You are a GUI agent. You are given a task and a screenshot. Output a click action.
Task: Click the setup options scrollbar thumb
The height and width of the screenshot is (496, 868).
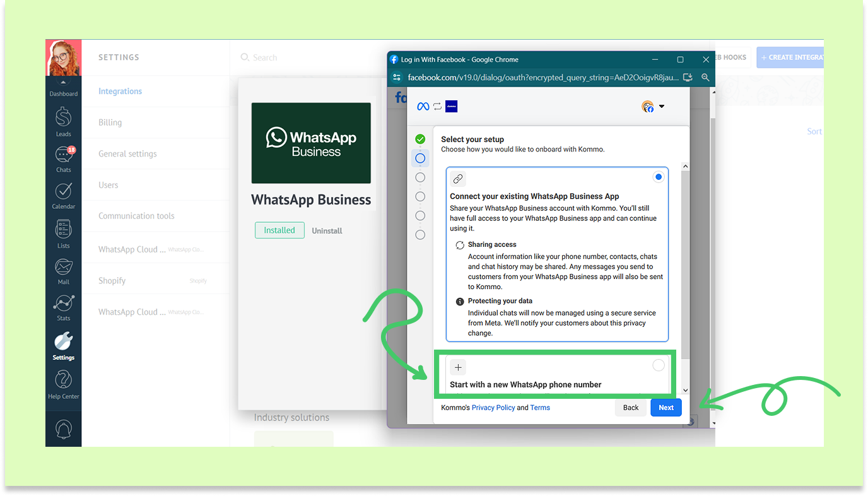click(685, 265)
